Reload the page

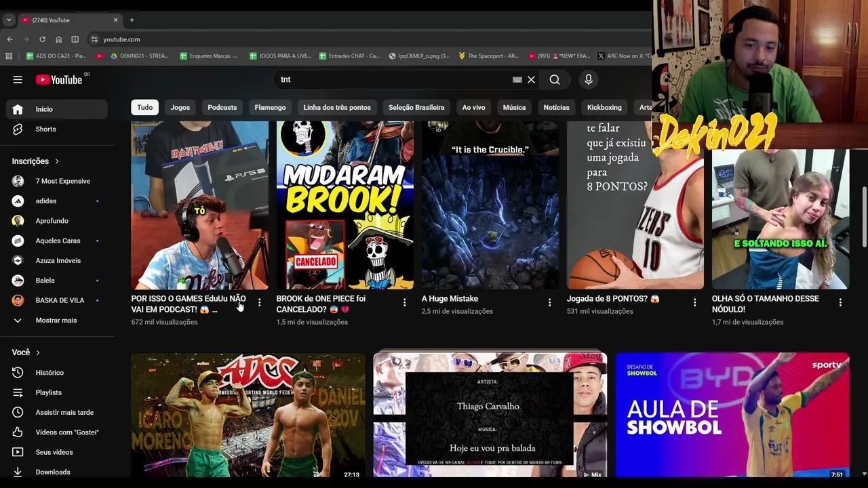click(x=42, y=39)
